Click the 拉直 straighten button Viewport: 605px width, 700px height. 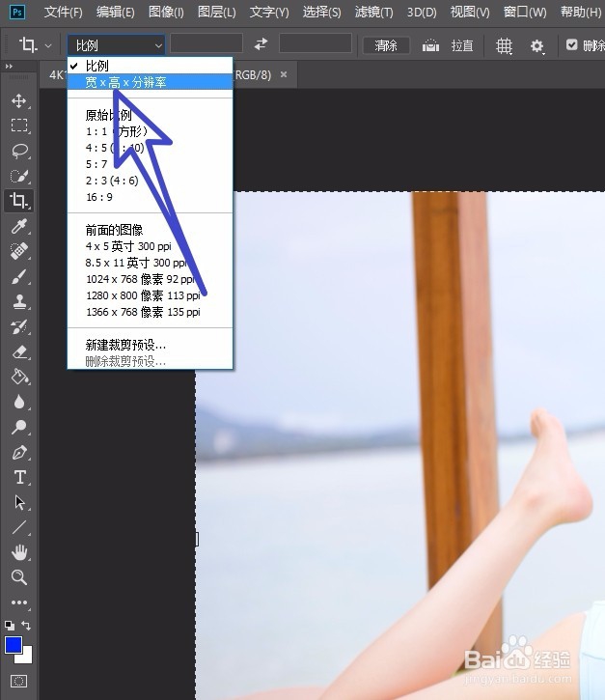[x=462, y=45]
